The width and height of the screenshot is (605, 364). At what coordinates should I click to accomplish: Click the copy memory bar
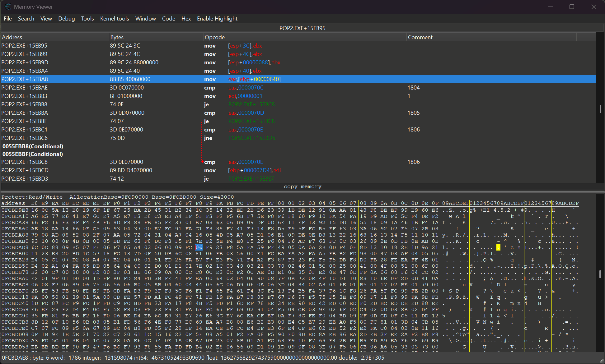pos(302,187)
